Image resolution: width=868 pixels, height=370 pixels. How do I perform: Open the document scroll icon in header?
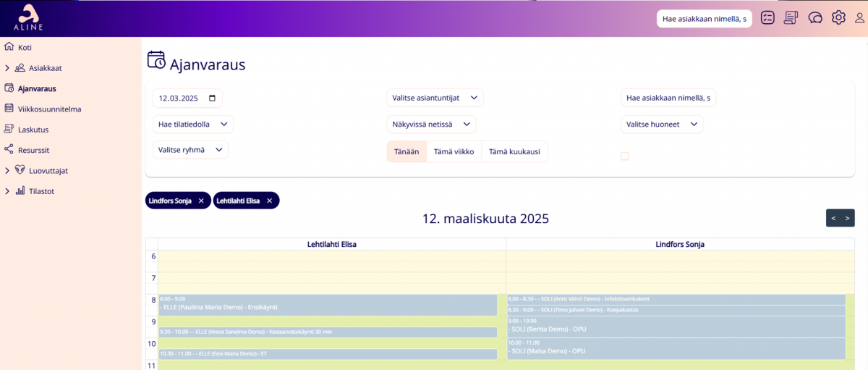791,18
